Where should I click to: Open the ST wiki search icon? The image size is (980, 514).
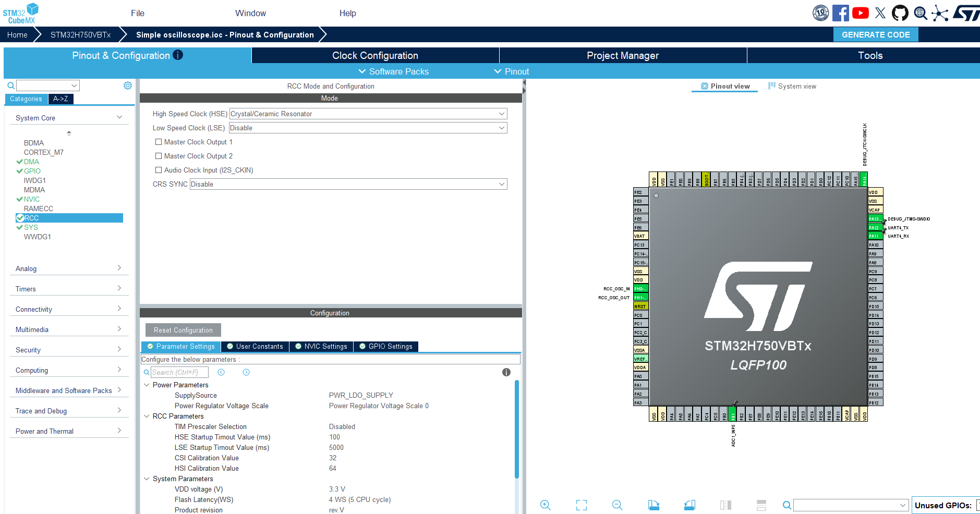(x=921, y=13)
